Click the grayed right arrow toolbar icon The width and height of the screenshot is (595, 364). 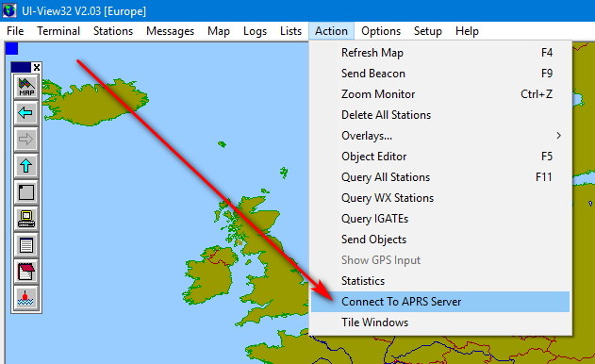26,140
